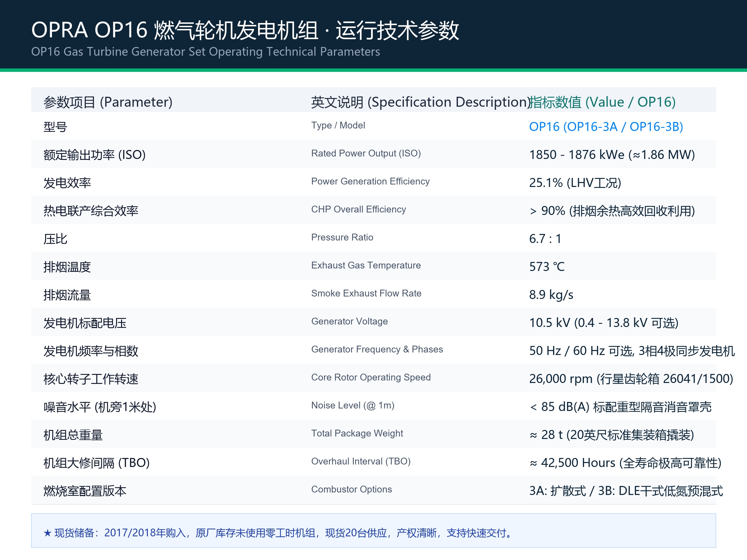This screenshot has width=747, height=560.
Task: Click the value '< 85 dB(A) 标配重型隔音消音罩壳'
Action: [x=620, y=407]
